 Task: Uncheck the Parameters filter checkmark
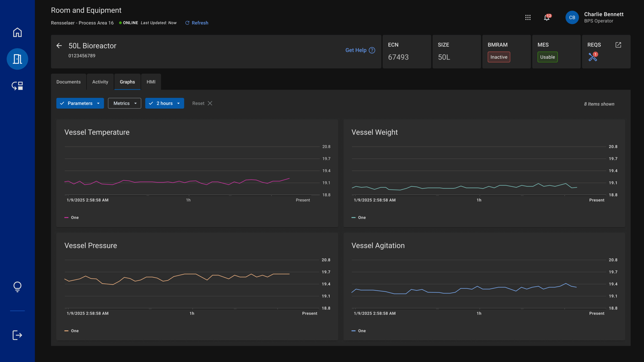62,103
